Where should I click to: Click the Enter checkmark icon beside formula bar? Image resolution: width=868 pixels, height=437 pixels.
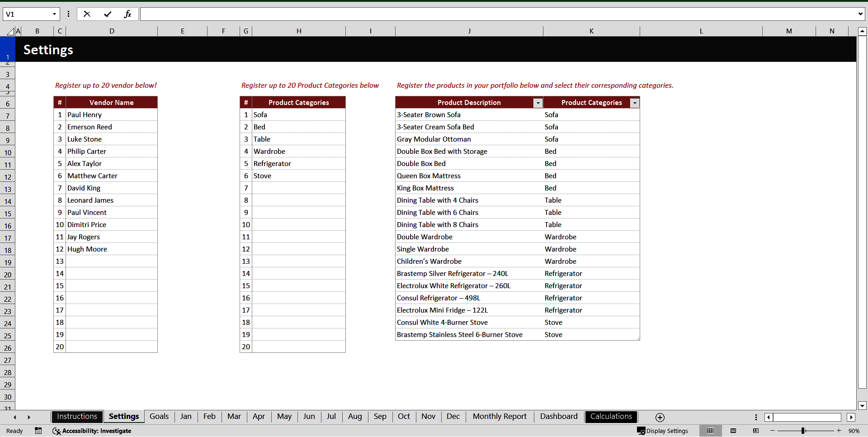(x=108, y=14)
